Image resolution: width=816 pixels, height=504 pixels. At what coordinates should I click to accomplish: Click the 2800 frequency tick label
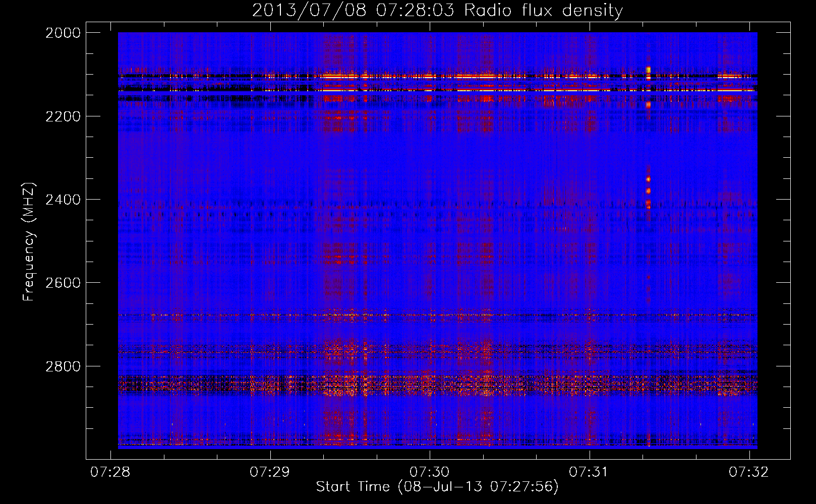coord(63,366)
